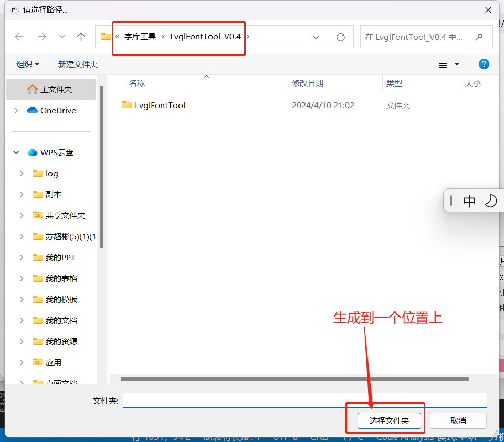Screen dimensions: 504x442
Task: Click the 字库工具 breadcrumb segment
Action: coord(140,37)
